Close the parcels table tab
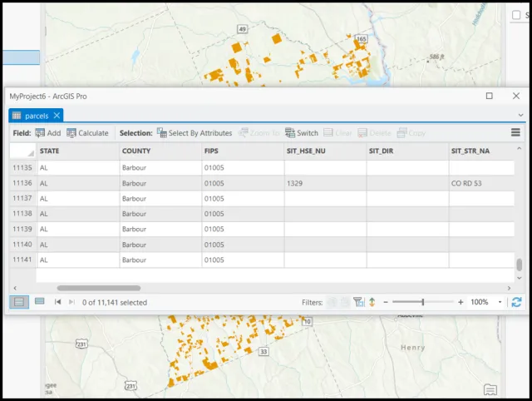 click(57, 116)
